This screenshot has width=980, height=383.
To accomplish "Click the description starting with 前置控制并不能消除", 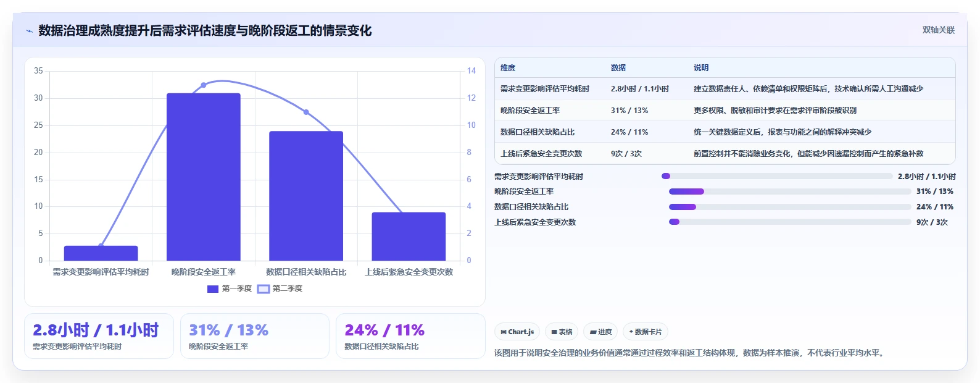I will (x=808, y=154).
